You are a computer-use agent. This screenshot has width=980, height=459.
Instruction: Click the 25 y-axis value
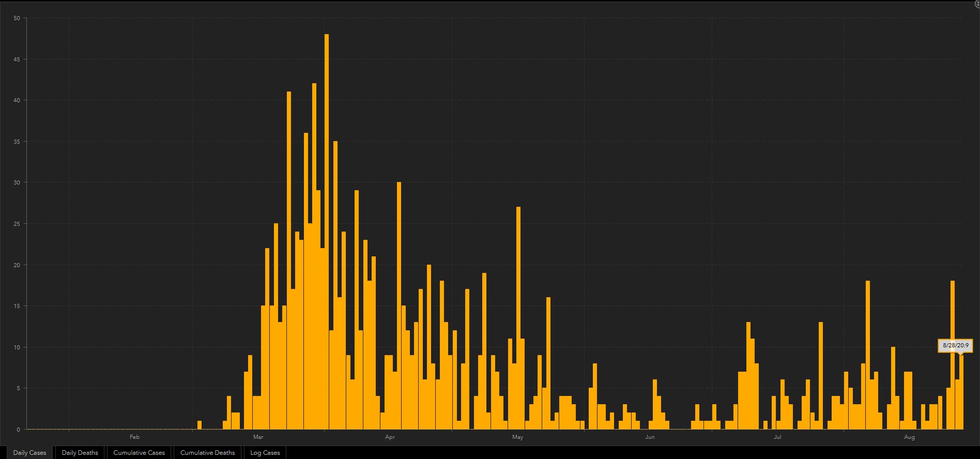coord(17,224)
